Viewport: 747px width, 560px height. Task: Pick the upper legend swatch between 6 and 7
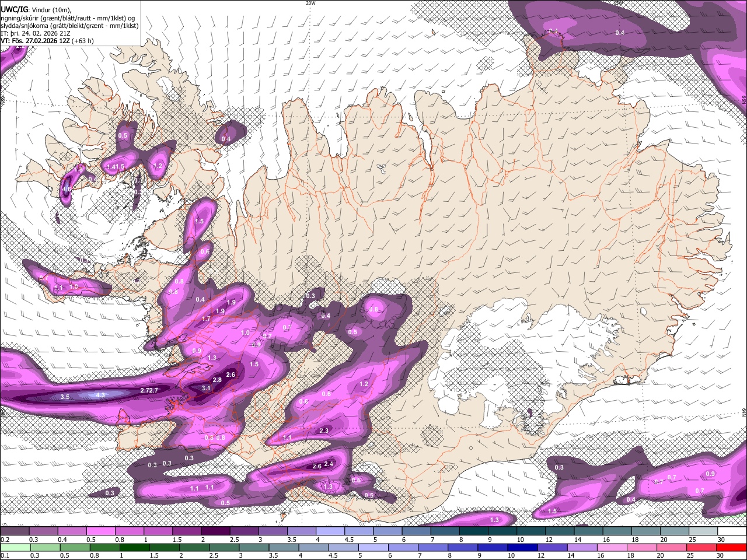click(416, 531)
